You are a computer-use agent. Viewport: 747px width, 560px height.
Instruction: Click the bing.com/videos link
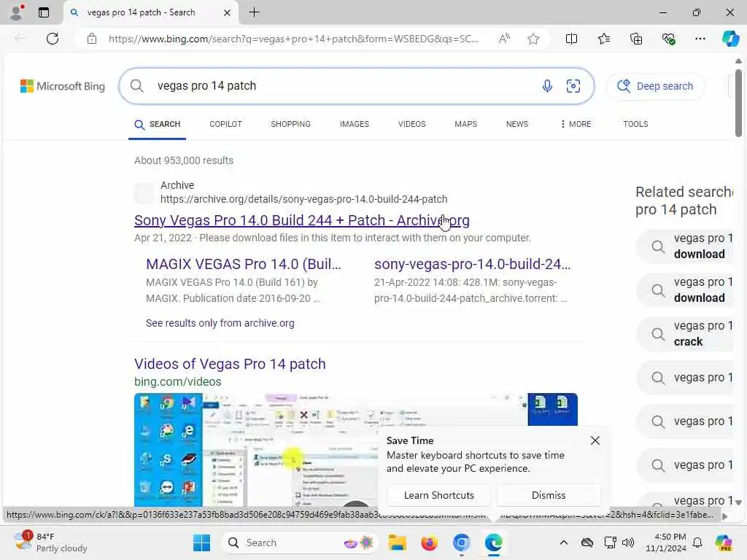point(178,381)
